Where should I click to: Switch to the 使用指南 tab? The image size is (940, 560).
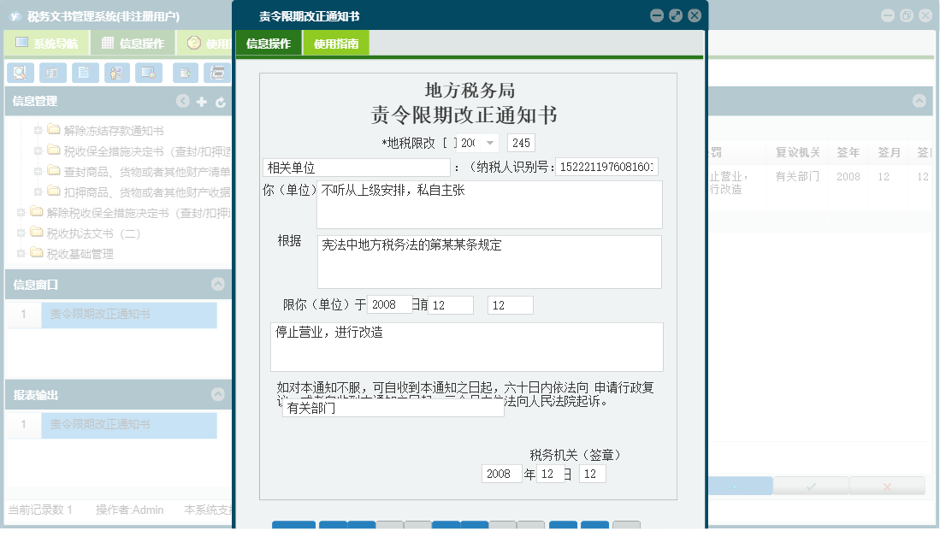point(334,42)
